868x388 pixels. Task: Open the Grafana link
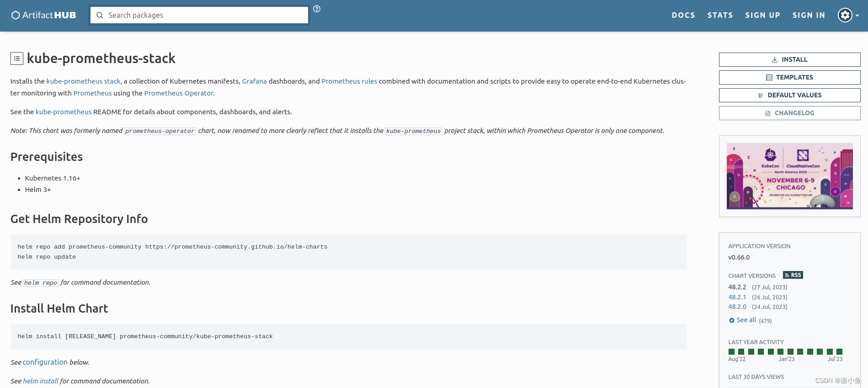(254, 81)
